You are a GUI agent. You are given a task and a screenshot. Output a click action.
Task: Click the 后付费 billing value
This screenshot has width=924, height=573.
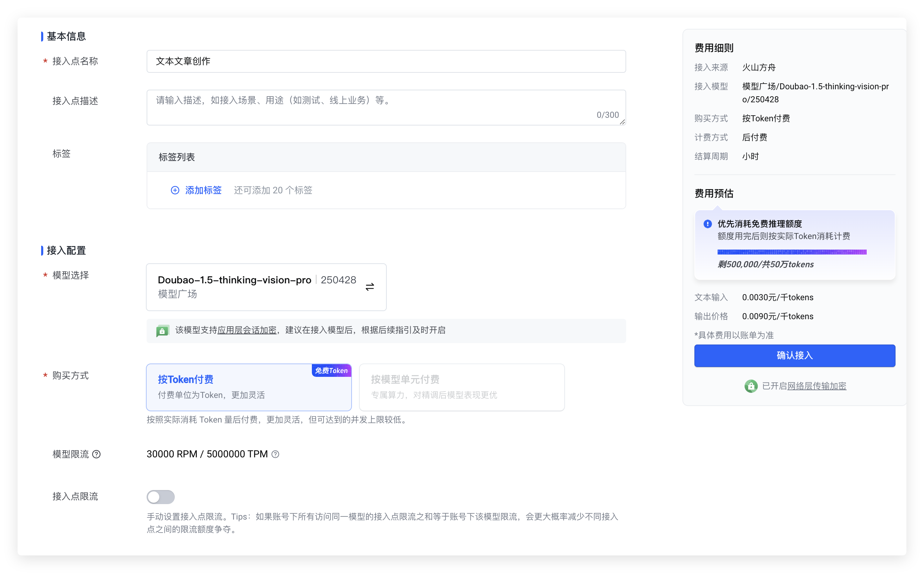(x=754, y=137)
